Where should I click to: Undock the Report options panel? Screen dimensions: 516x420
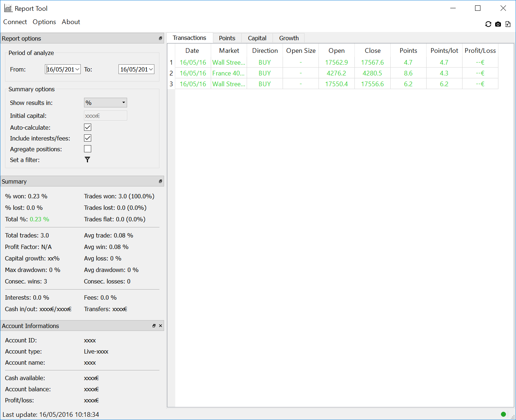161,38
